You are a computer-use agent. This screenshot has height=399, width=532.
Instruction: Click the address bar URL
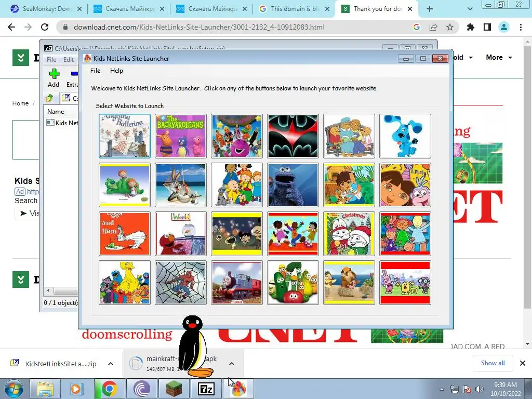click(199, 27)
